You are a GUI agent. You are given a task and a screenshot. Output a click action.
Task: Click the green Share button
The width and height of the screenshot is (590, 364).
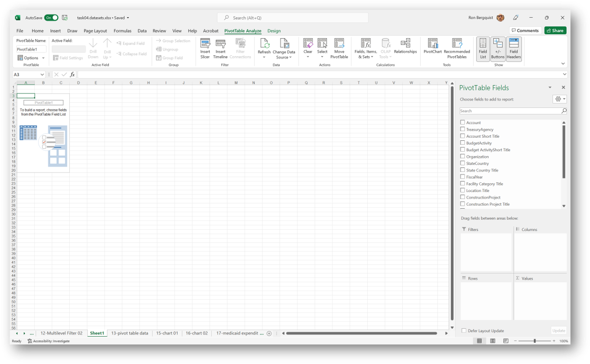tap(555, 30)
